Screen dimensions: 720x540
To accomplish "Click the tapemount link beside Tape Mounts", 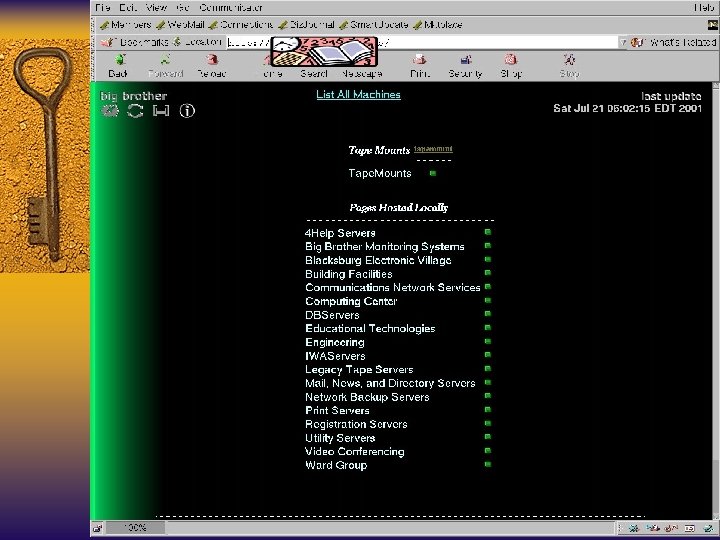I will (433, 148).
